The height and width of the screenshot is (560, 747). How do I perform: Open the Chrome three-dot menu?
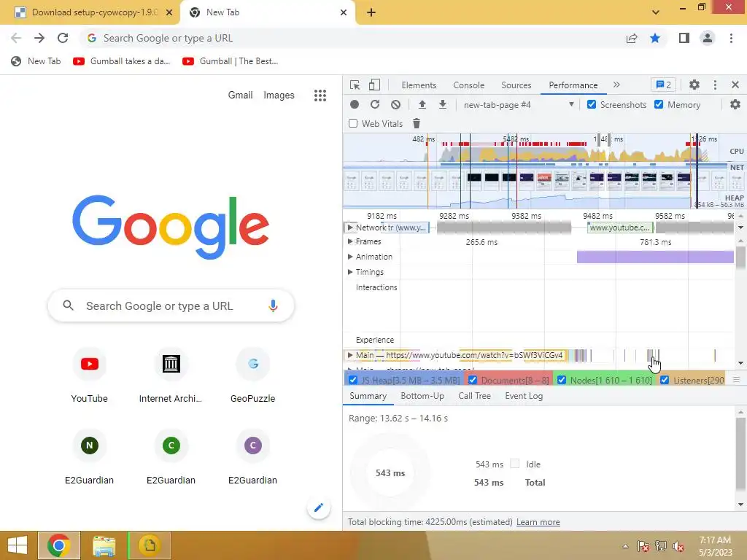pos(731,38)
